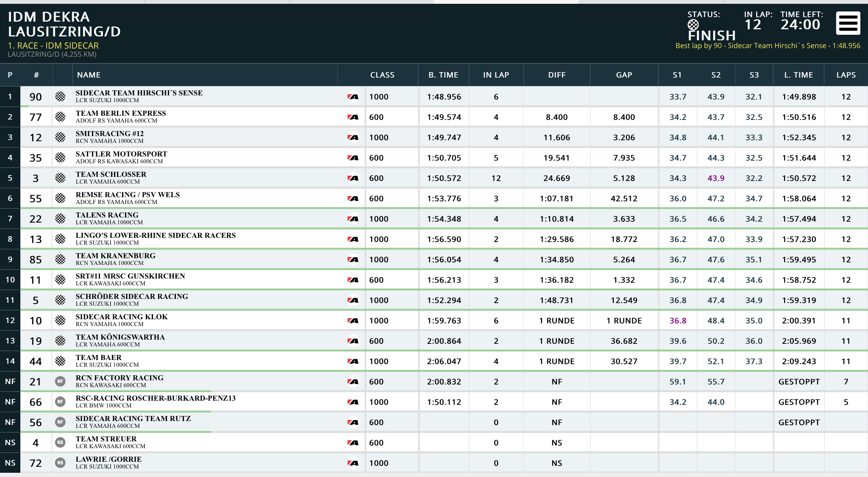
Task: Click start number 77
Action: [36, 117]
